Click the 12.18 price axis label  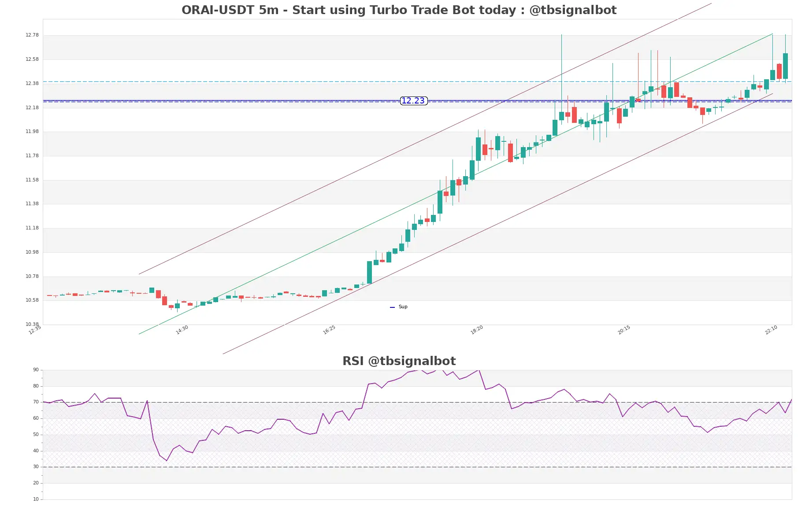coord(32,108)
